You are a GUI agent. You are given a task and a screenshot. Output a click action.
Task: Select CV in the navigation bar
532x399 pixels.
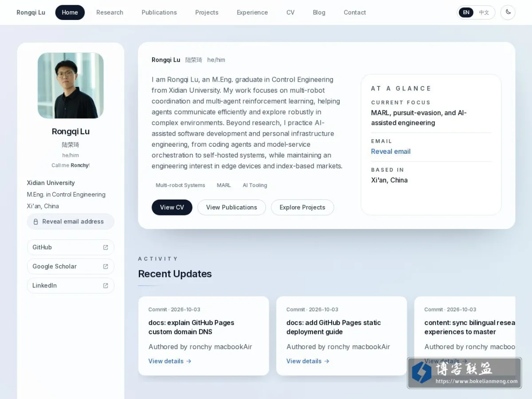coord(290,12)
